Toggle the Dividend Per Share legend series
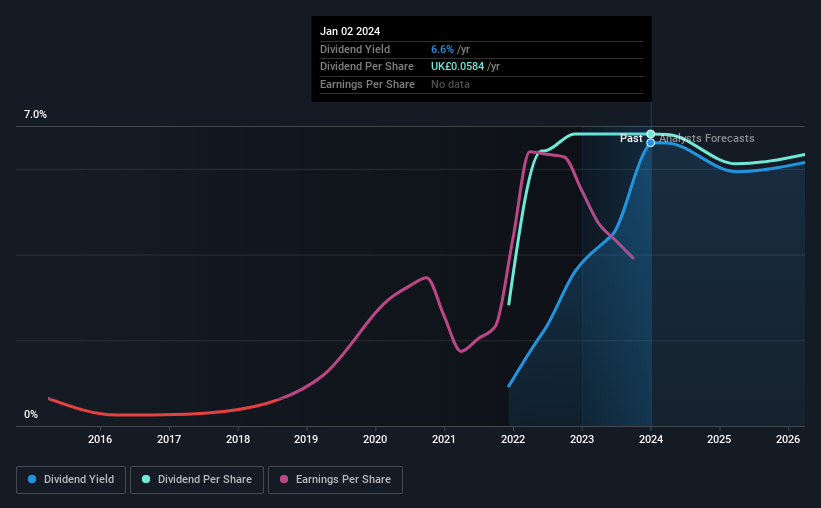 197,480
